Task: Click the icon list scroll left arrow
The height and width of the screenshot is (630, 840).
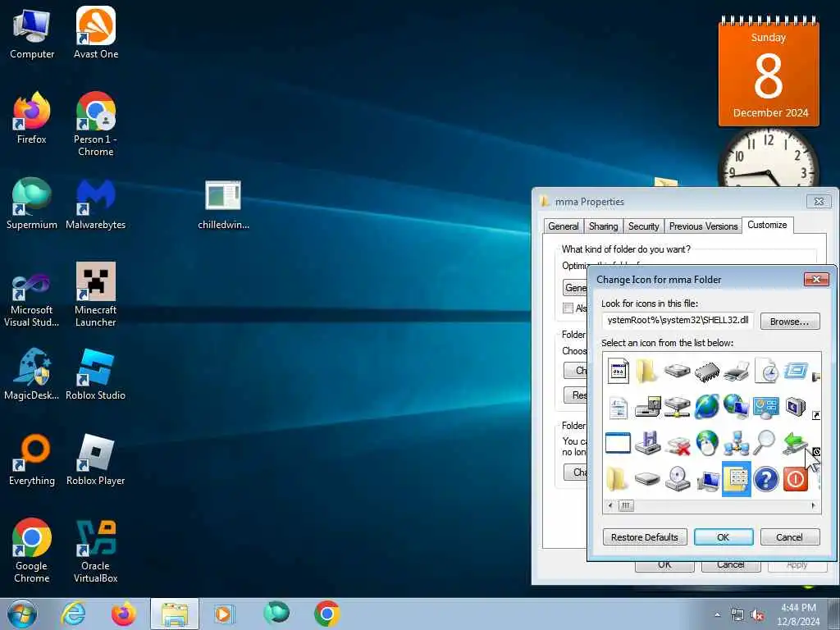Action: (610, 505)
